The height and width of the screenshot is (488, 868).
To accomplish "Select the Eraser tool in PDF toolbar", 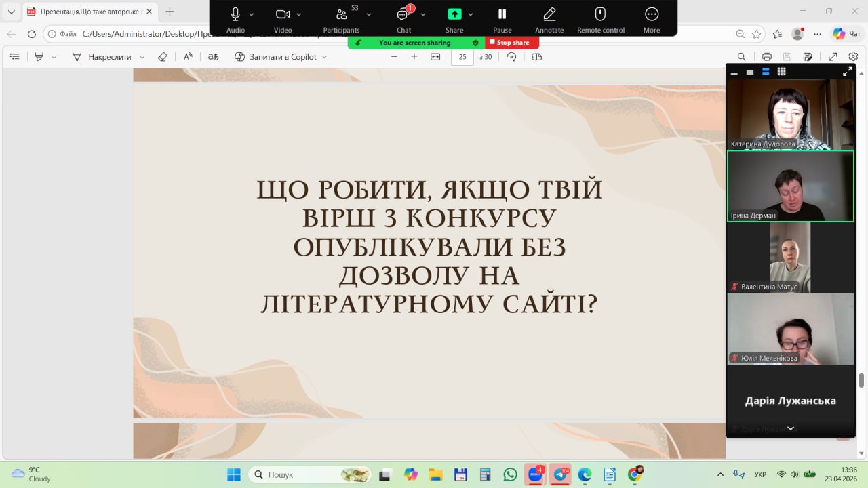I will [162, 57].
